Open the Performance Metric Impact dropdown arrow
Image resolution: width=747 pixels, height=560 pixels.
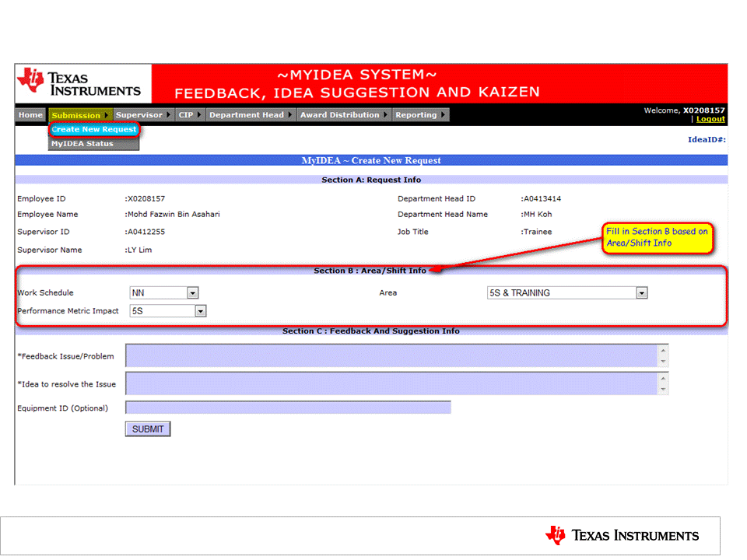click(x=201, y=311)
